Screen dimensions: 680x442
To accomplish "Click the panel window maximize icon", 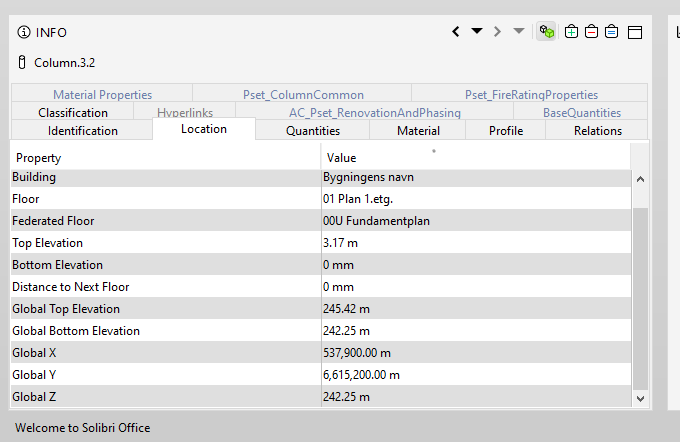I will [634, 32].
